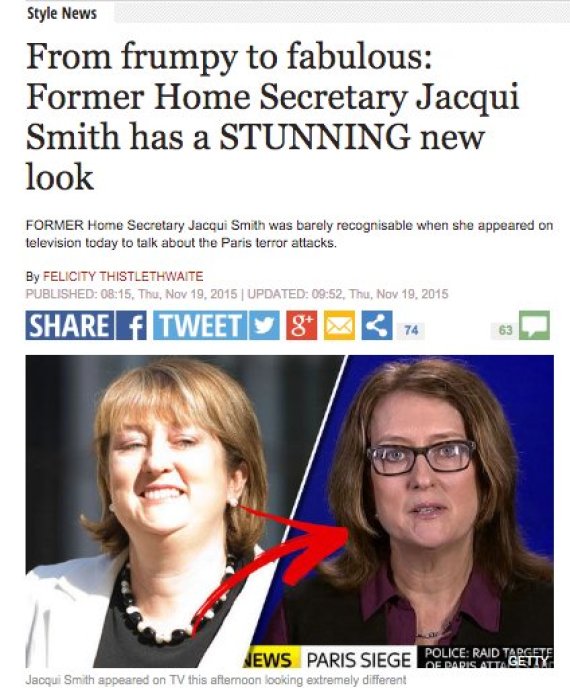
Task: Open the blue share network icon
Action: [377, 326]
